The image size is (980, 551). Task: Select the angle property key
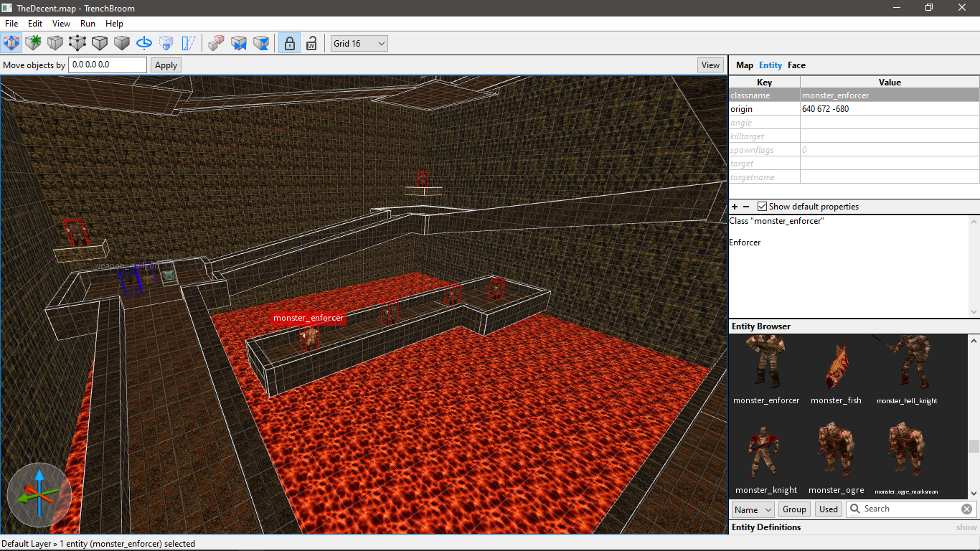pos(764,123)
